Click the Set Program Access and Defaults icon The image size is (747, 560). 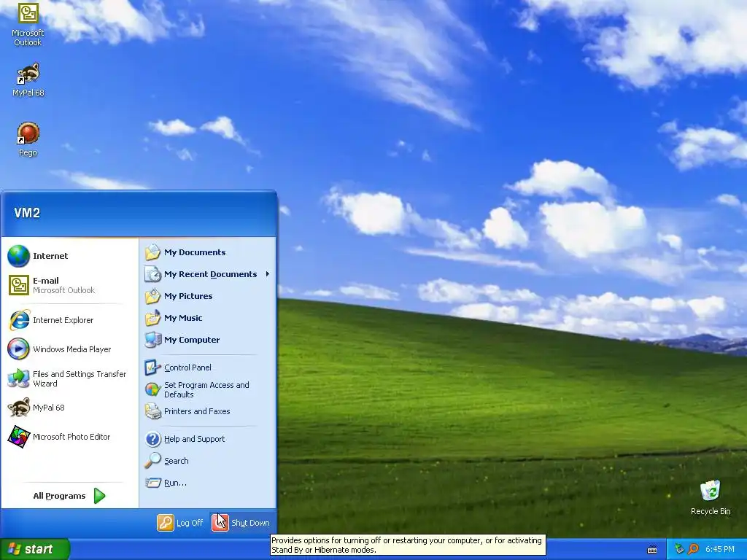(153, 389)
